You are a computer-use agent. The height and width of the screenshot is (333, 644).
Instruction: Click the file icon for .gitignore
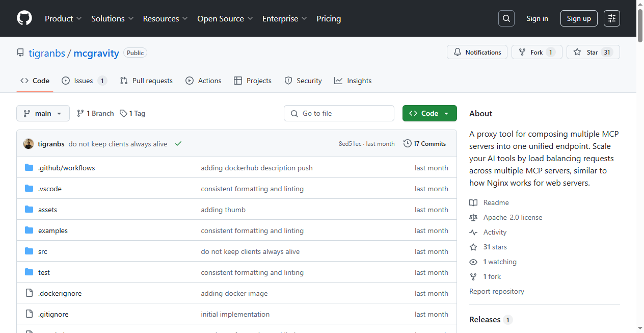29,314
